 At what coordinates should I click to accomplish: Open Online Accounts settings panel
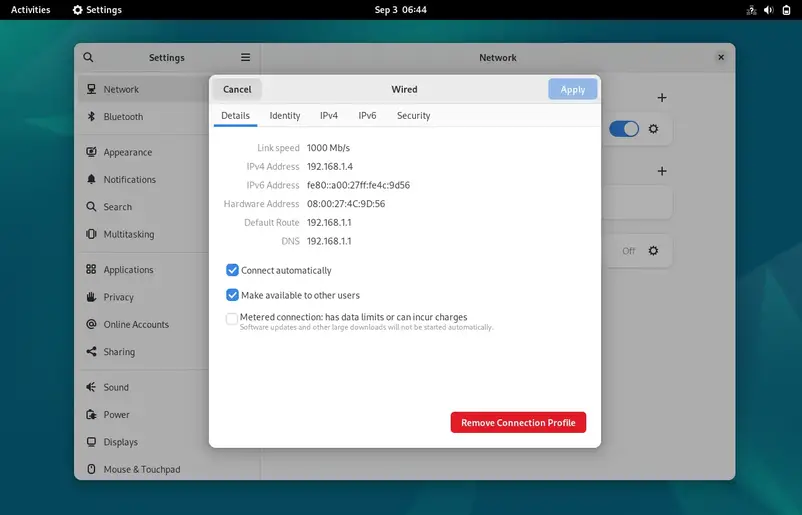tap(144, 324)
